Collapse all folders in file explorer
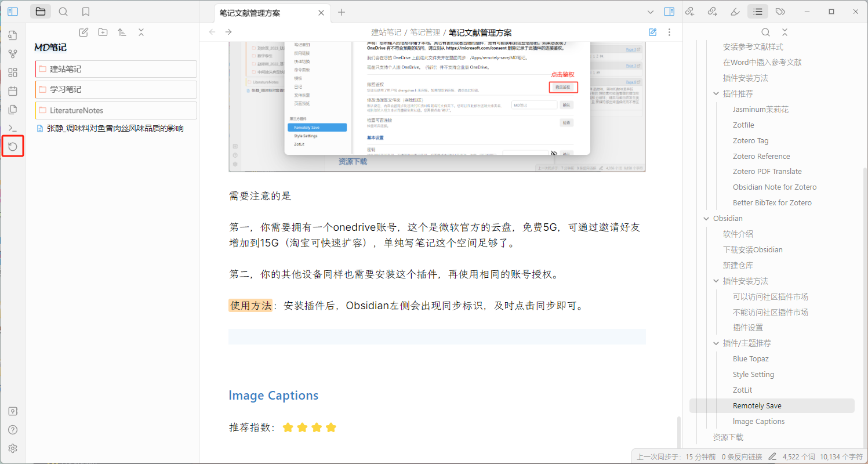The height and width of the screenshot is (464, 868). pyautogui.click(x=141, y=32)
